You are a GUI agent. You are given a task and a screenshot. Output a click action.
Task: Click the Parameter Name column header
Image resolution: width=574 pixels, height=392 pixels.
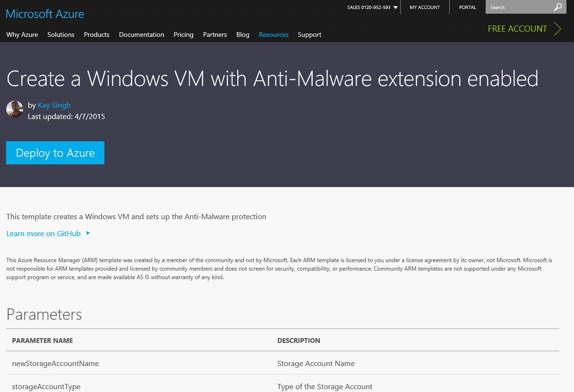[x=43, y=341]
